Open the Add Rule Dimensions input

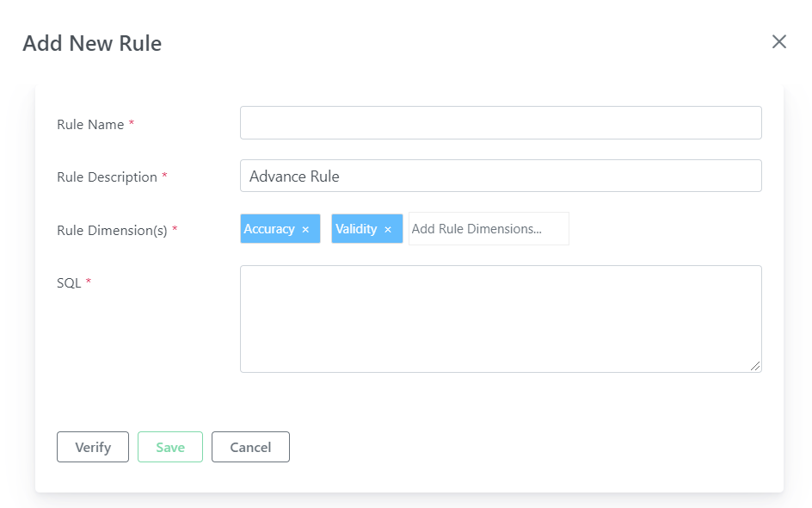489,229
